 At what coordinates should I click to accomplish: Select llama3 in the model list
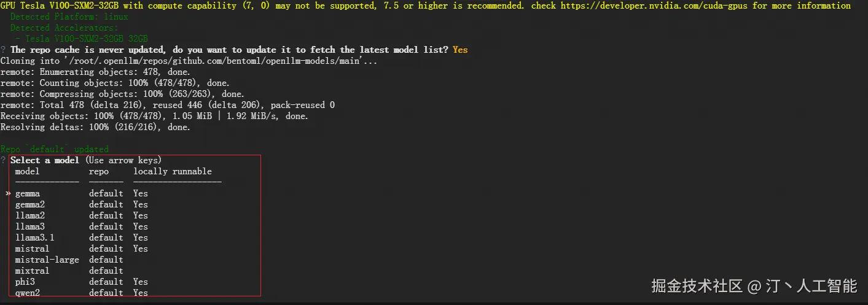(x=30, y=226)
